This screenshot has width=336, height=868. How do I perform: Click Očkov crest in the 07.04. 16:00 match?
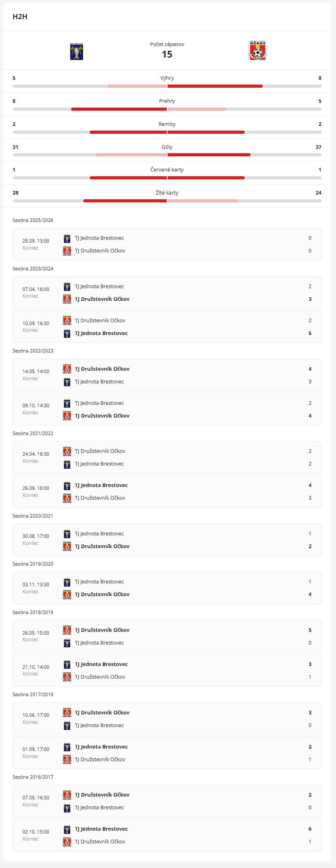[x=67, y=299]
